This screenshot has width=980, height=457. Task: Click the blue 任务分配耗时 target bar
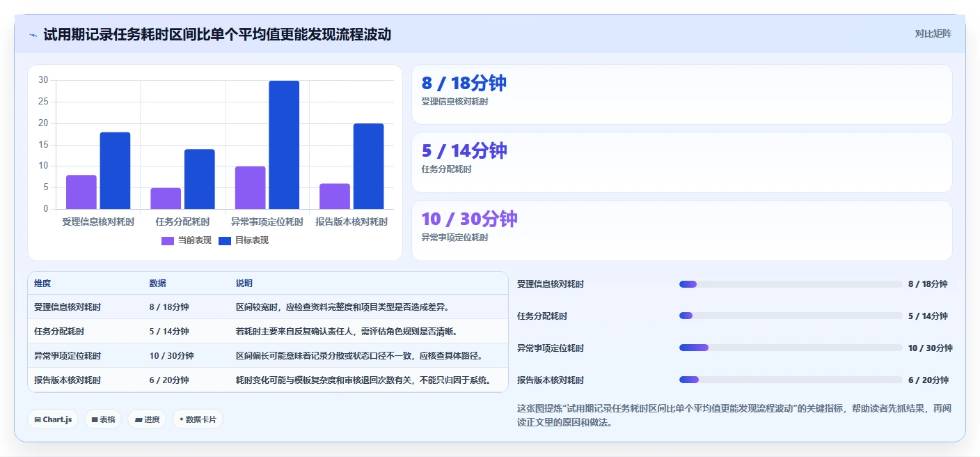(x=200, y=179)
